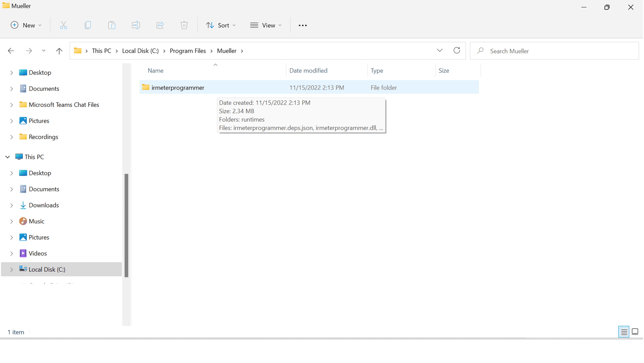Click Local Disk (C:) breadcrumb
644x363 pixels.
141,51
